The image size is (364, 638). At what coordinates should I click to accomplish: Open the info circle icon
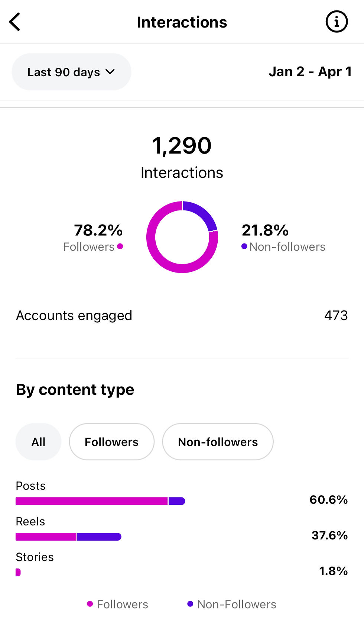click(337, 22)
